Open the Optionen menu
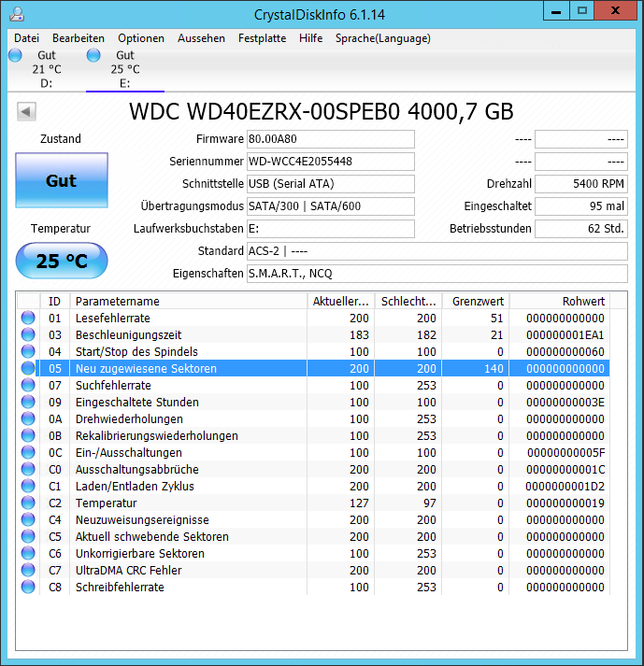The height and width of the screenshot is (666, 644). [x=141, y=38]
